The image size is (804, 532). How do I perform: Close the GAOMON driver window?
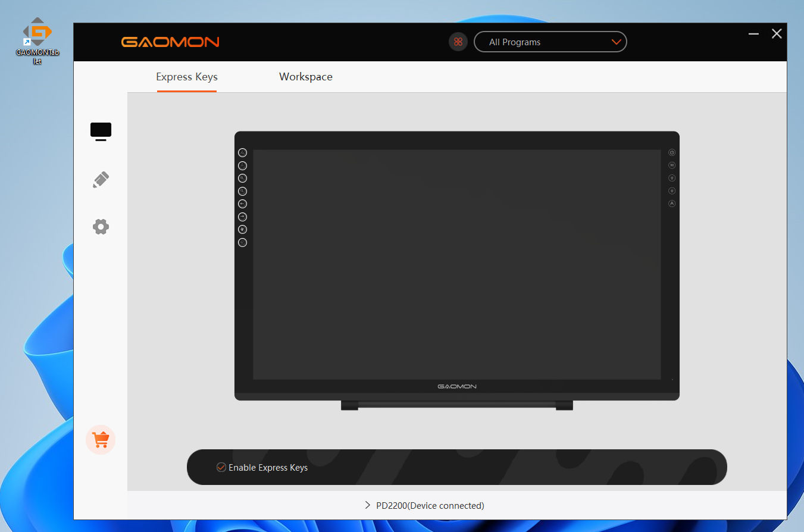(777, 34)
